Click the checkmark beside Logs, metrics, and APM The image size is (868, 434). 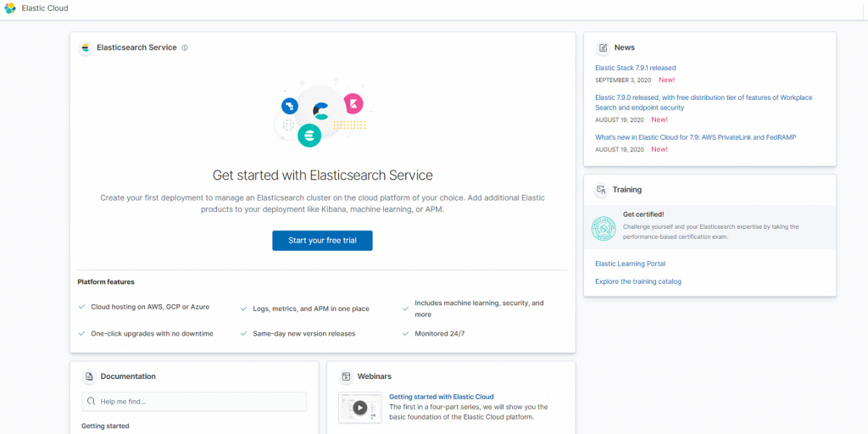coord(243,309)
